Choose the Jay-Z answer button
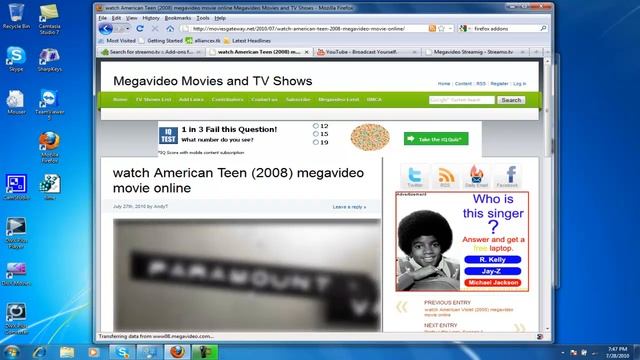The width and height of the screenshot is (640, 360). 492,271
